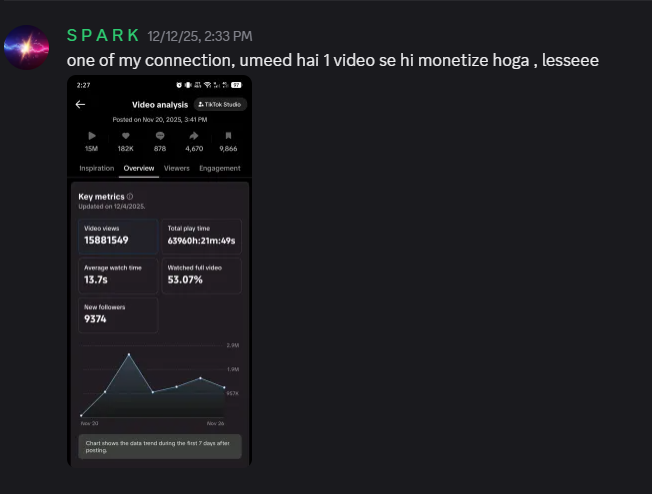
Task: Select the Average watch time card
Action: [x=118, y=276]
